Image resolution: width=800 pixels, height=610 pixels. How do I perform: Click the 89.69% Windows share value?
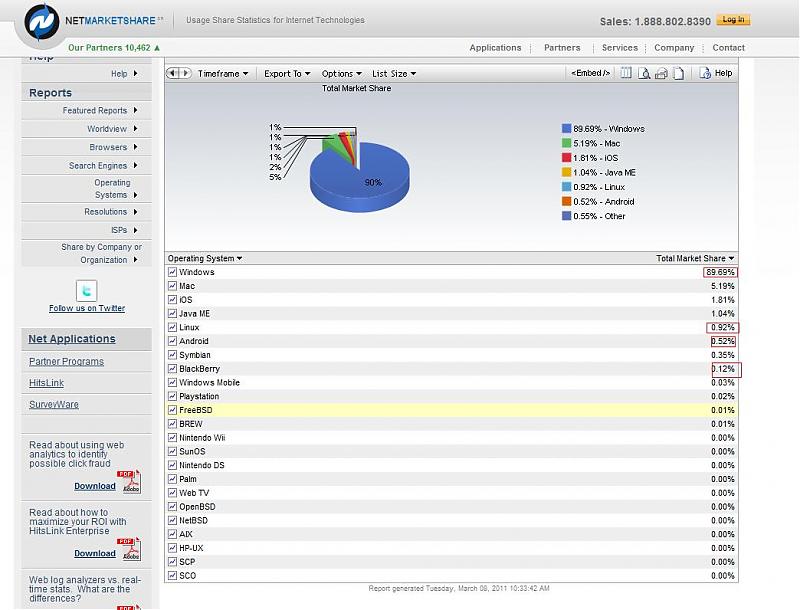(x=720, y=272)
